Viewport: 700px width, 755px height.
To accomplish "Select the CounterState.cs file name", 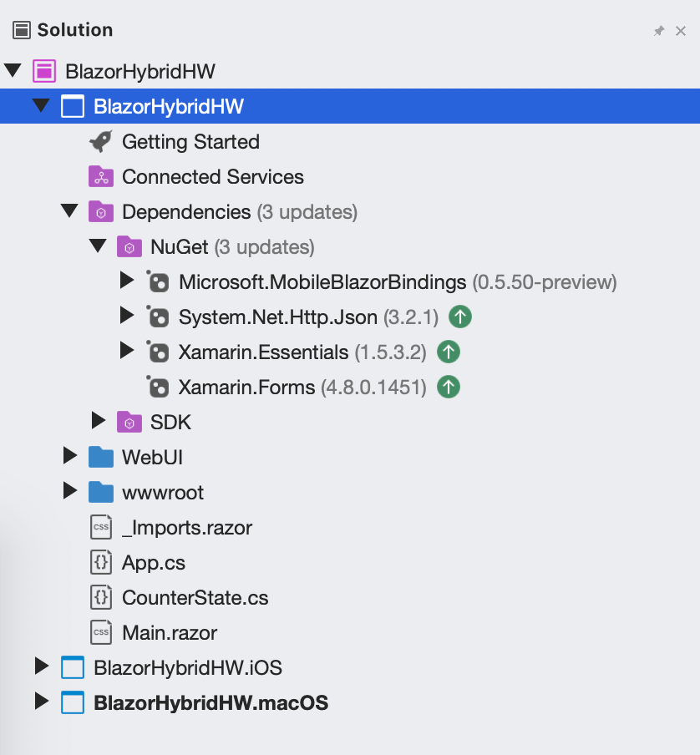I will [195, 598].
